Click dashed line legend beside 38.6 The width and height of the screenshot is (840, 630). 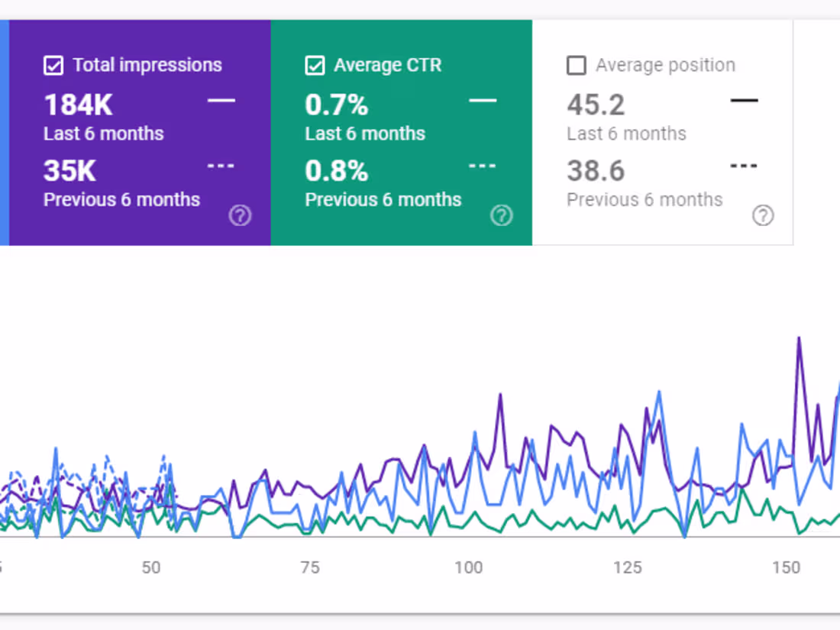pos(743,166)
